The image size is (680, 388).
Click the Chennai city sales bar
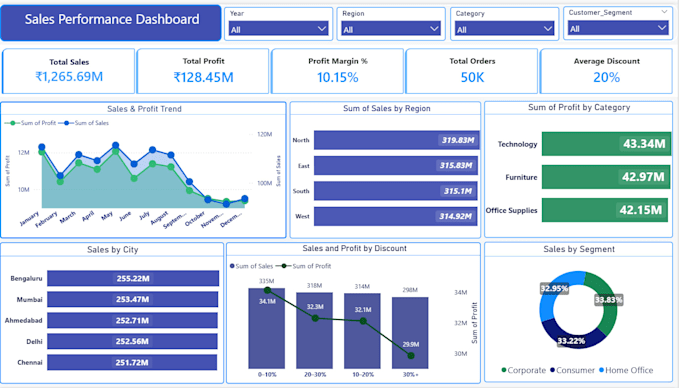(132, 362)
